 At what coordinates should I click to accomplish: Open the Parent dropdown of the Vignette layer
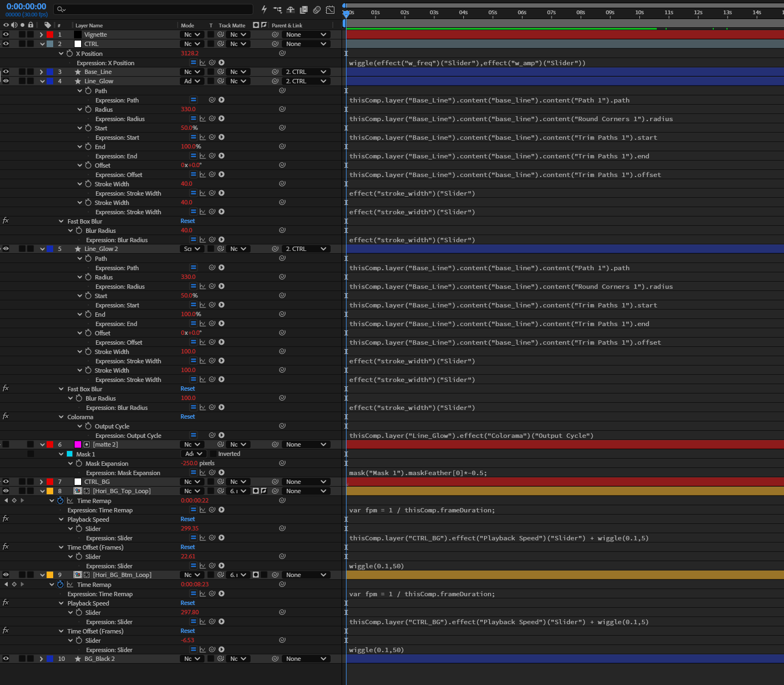click(306, 35)
